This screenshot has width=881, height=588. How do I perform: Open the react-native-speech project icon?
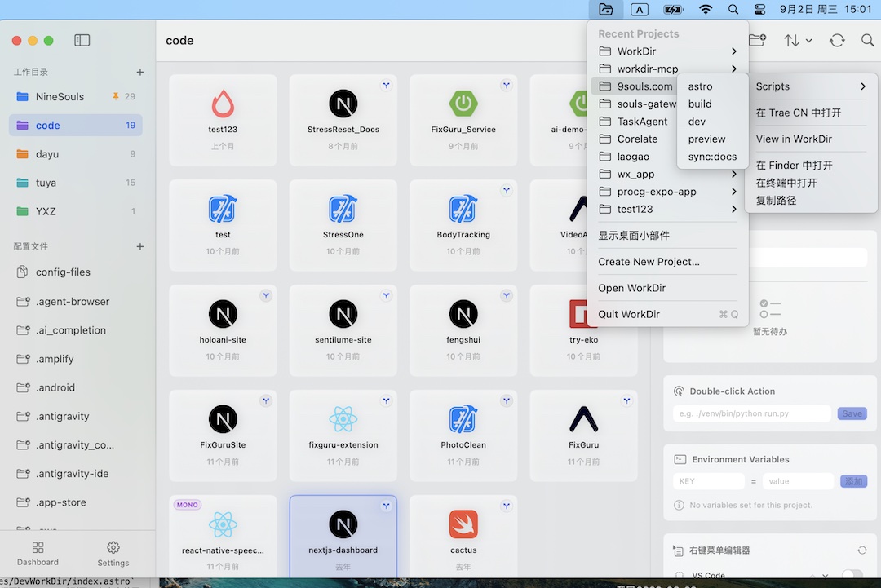tap(223, 524)
